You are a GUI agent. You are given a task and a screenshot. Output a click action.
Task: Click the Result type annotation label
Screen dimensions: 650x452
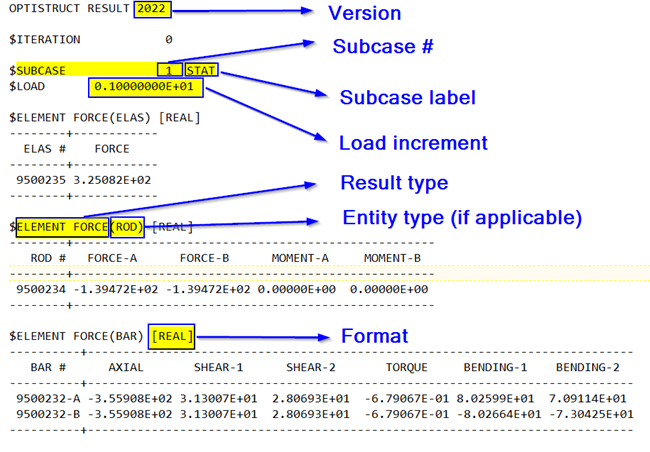(x=393, y=183)
